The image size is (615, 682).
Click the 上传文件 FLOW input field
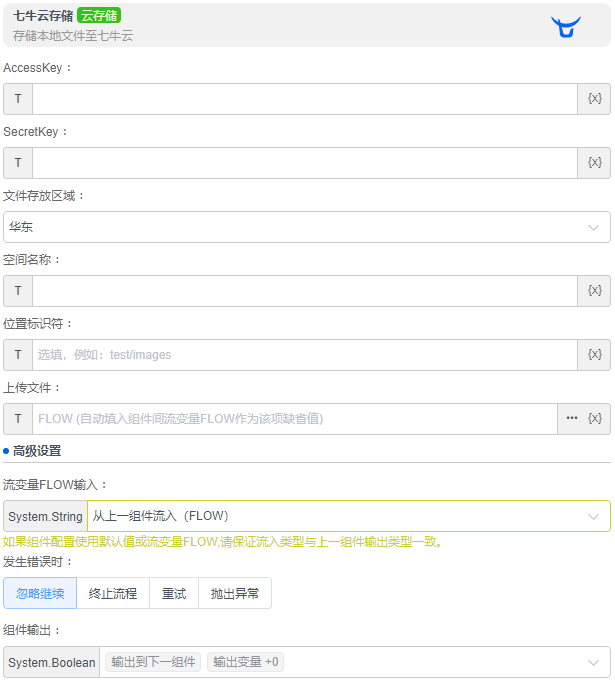coord(295,419)
